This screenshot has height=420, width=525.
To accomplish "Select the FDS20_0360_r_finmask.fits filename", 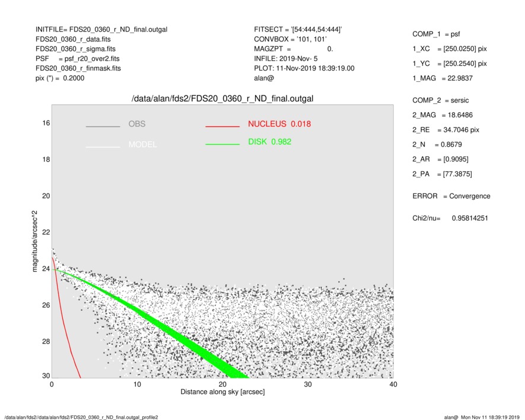I will 78,68.
